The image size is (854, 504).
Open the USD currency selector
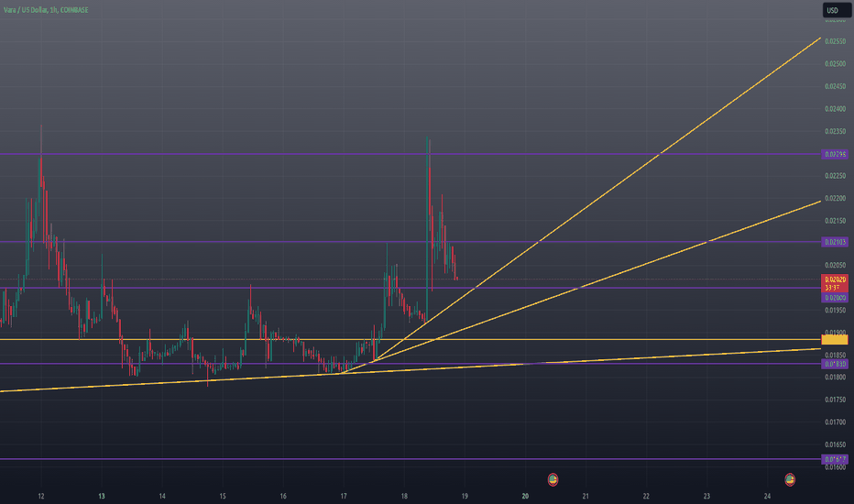coord(836,10)
